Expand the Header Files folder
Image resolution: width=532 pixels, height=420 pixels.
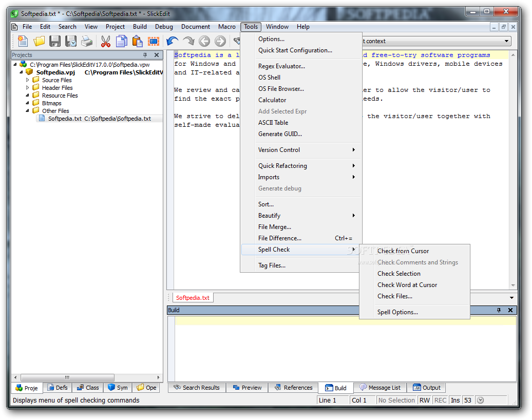pos(28,87)
